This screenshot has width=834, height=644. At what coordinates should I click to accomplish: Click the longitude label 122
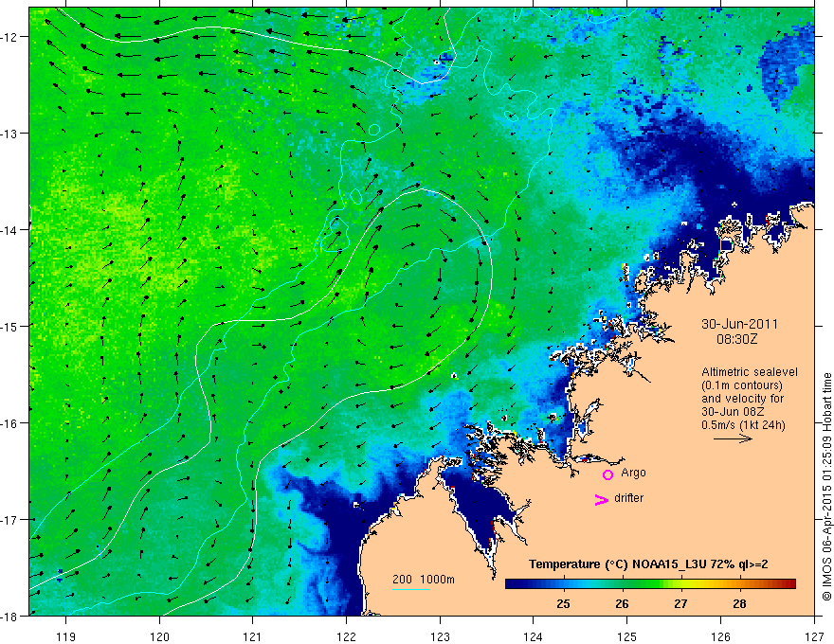[x=346, y=636]
